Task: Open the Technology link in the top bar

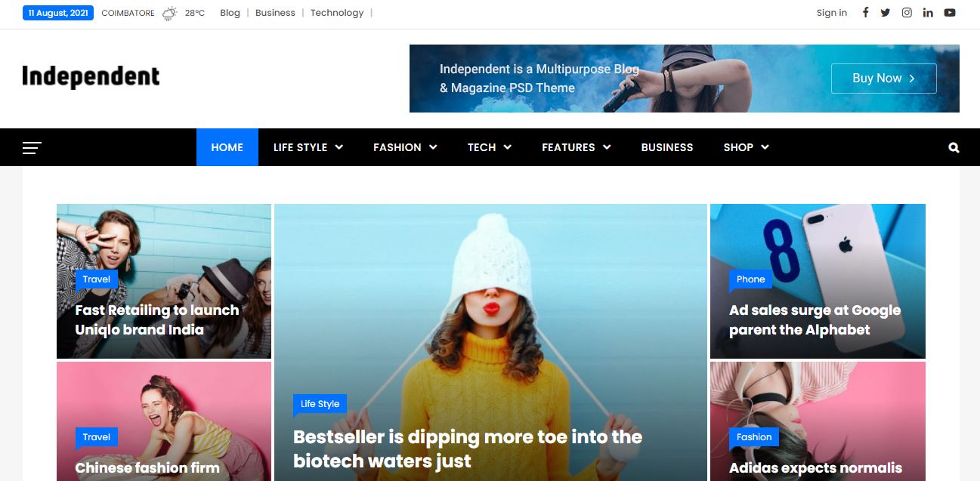Action: click(x=336, y=12)
